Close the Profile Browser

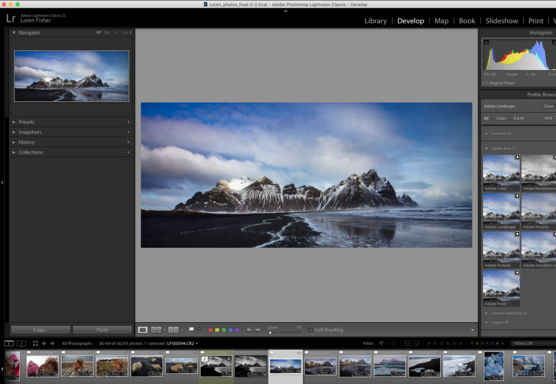548,106
